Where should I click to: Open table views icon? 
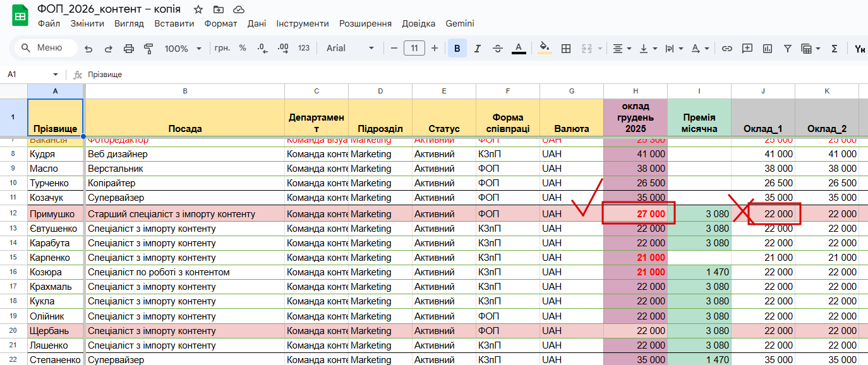point(806,48)
